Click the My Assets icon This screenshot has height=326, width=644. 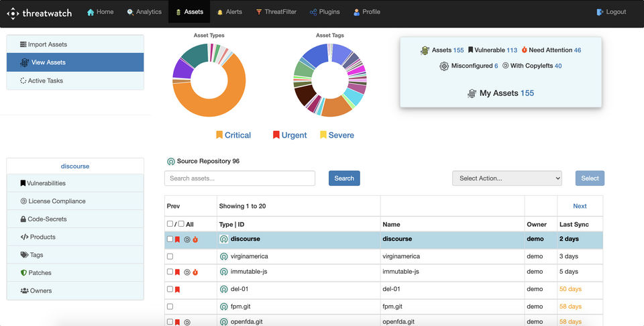click(472, 94)
